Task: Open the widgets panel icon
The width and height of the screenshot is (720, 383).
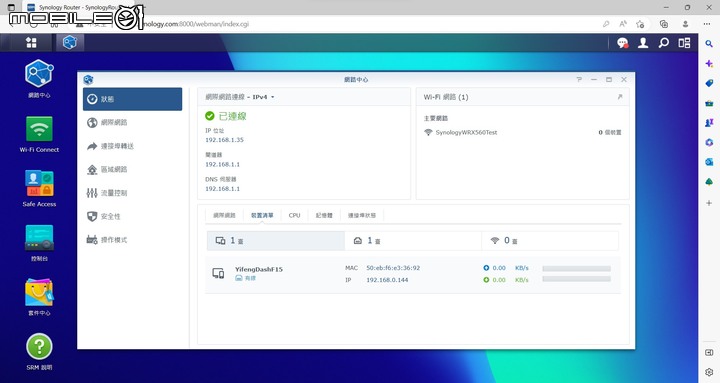Action: [x=684, y=43]
